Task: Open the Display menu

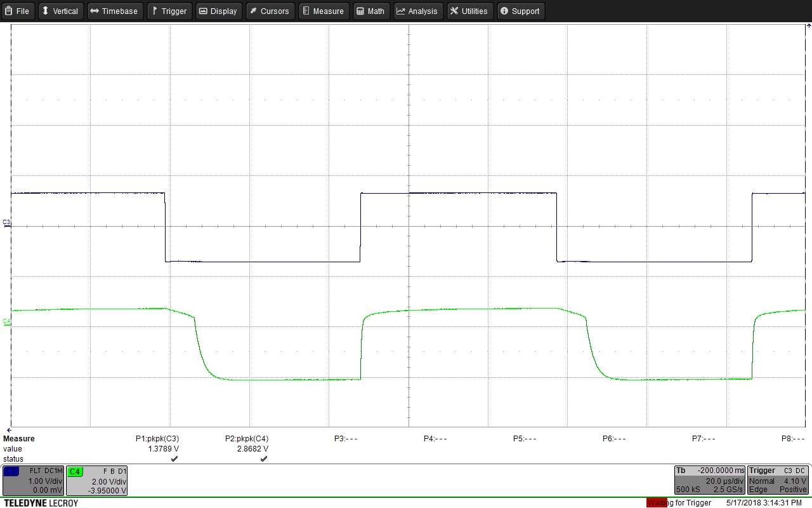Action: tap(219, 11)
